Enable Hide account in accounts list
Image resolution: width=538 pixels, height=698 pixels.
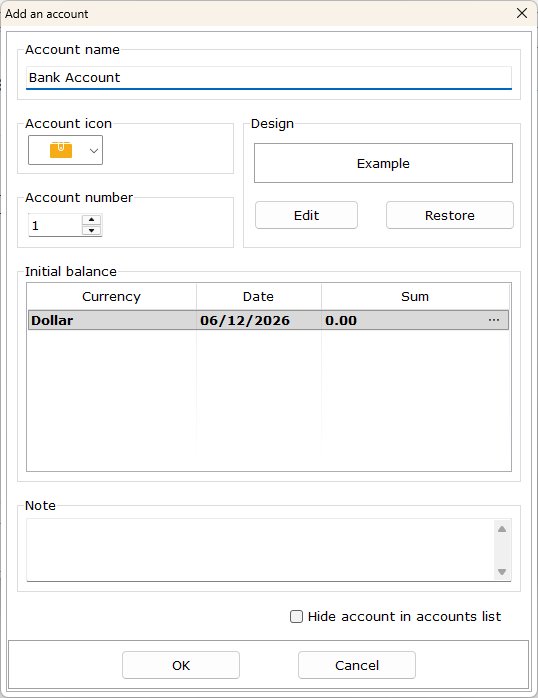tap(296, 617)
